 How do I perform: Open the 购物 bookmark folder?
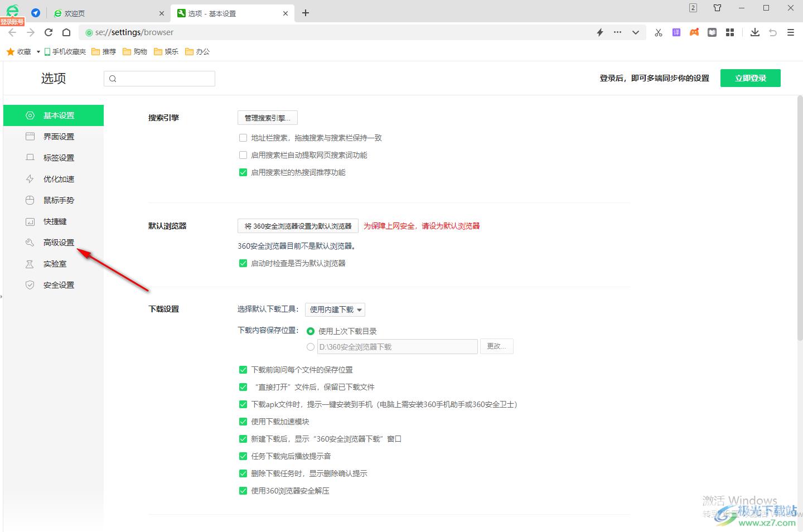pos(135,51)
